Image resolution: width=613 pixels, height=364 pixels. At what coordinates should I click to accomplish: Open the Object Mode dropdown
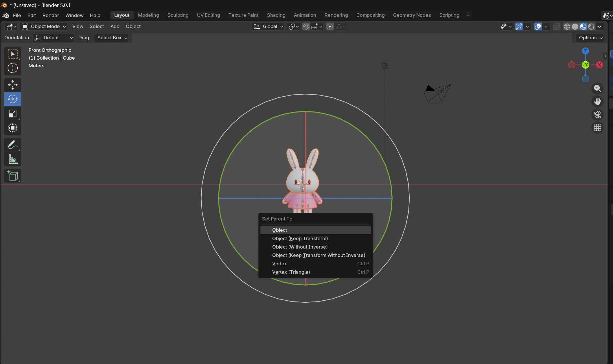click(x=44, y=27)
